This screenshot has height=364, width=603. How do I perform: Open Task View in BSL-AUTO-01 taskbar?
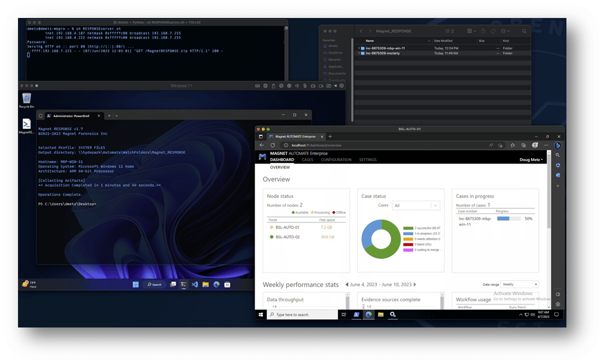[x=344, y=315]
